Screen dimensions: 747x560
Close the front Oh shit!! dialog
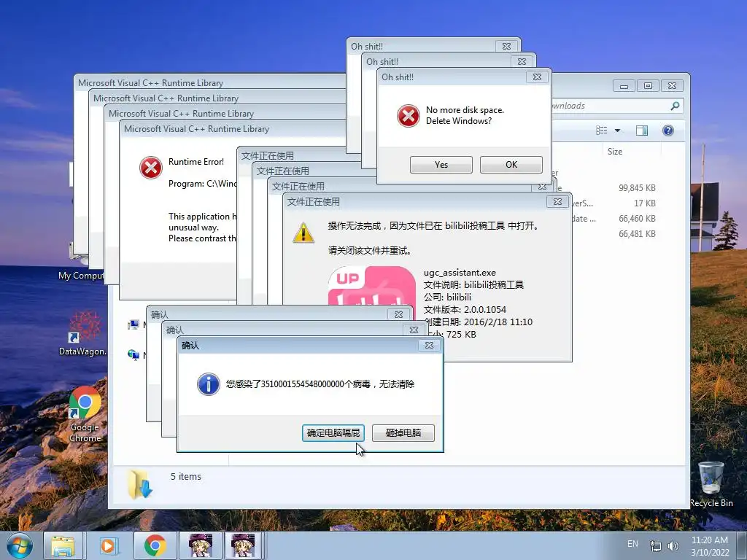[x=537, y=77]
